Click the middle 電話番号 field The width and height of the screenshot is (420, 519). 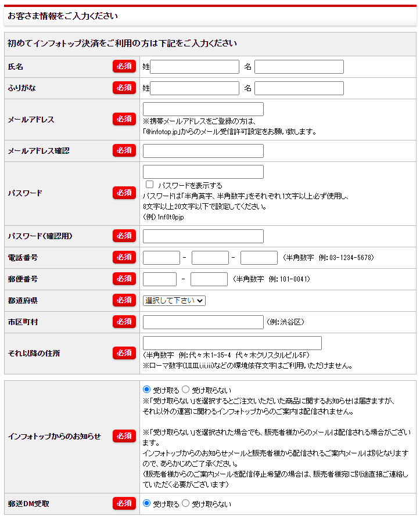[210, 258]
